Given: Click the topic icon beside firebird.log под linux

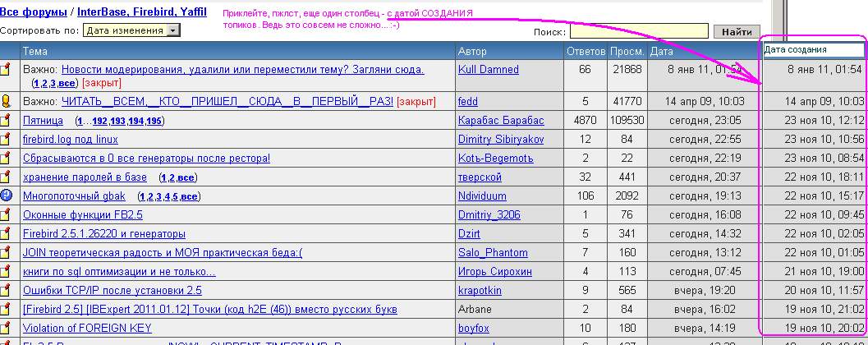Looking at the screenshot, I should pos(6,140).
